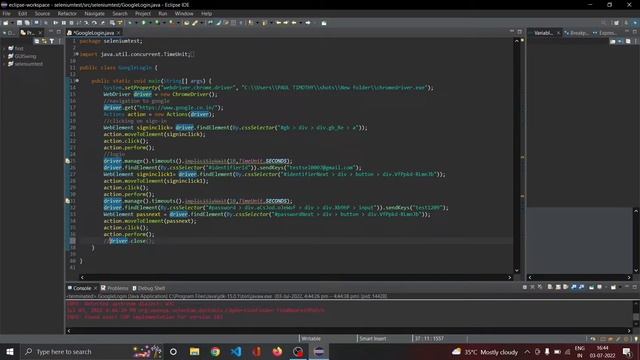
Task: Open the New file dropdown arrow
Action: (12, 23)
